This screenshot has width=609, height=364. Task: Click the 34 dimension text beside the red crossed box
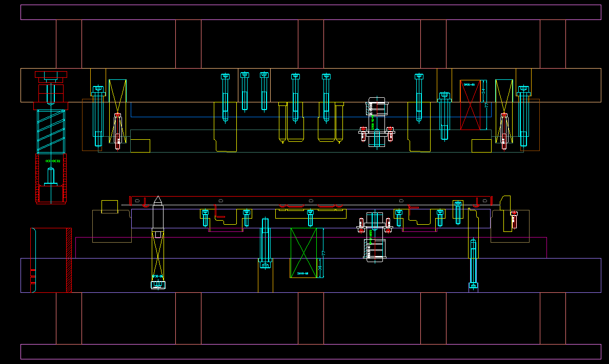point(483,91)
